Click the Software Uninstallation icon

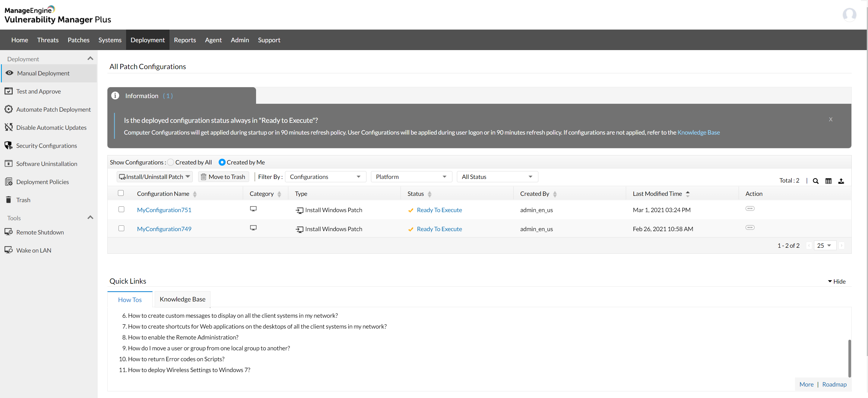click(9, 164)
